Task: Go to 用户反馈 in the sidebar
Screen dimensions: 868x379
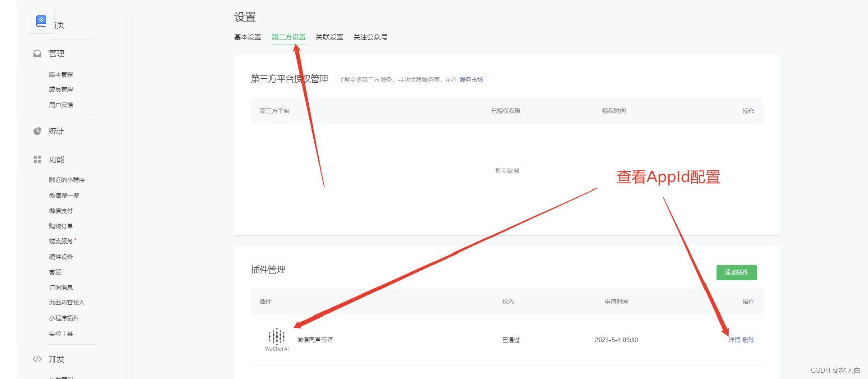Action: 61,105
